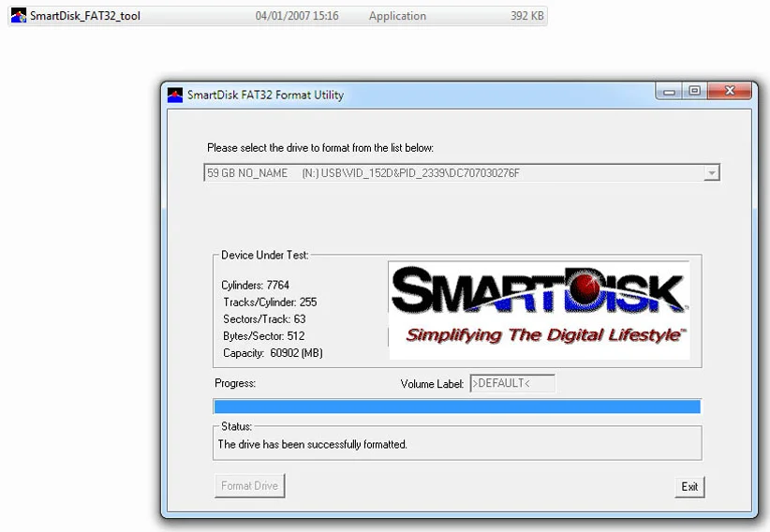Minimize the SmartDisk FAT32 Format Utility window
The height and width of the screenshot is (532, 770).
tap(669, 92)
